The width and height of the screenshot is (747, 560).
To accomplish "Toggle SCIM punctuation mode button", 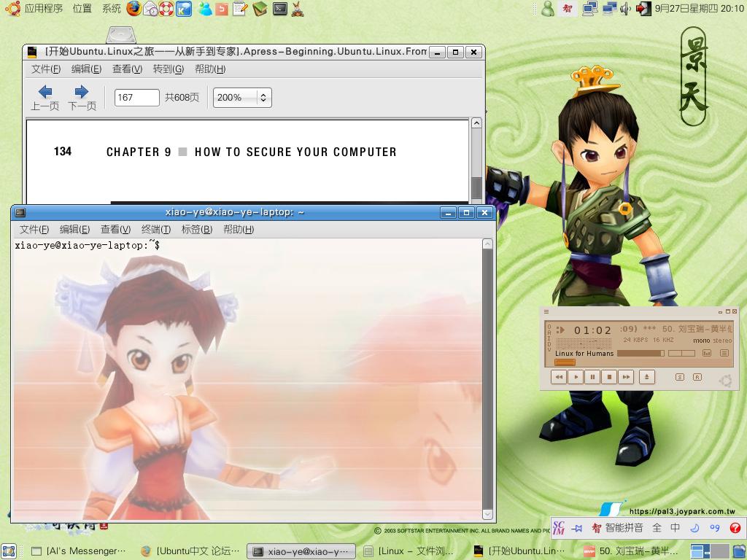I will tap(715, 528).
